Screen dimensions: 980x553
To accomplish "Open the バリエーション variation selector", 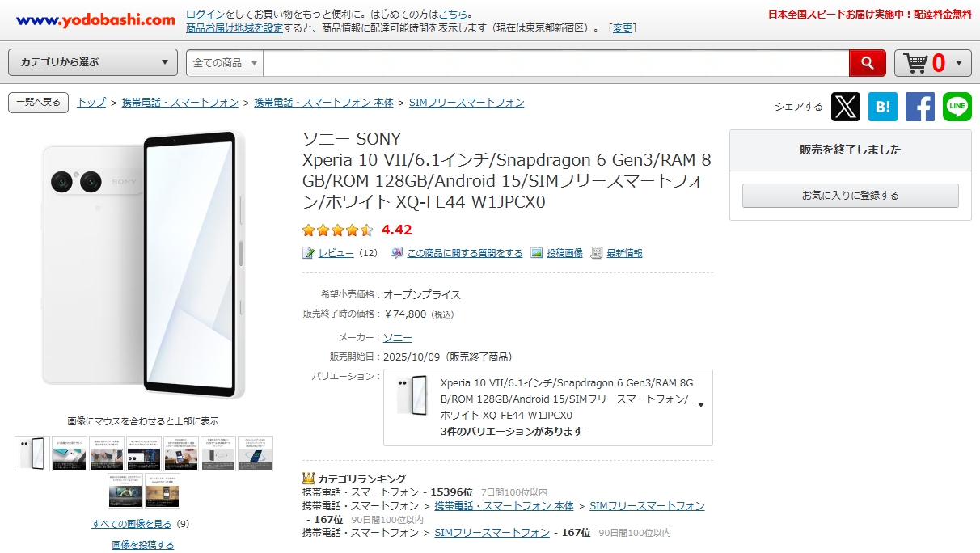I will (548, 407).
